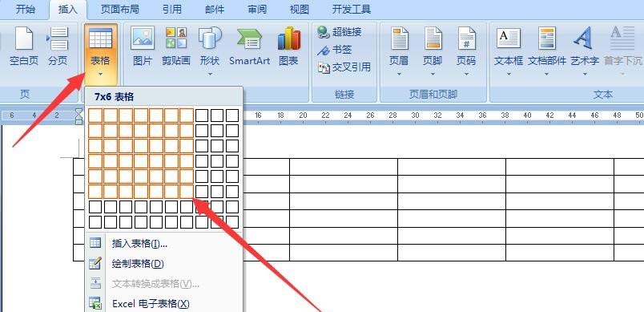644x312 pixels.
Task: Click the 7x6 cell in the table grid
Action: pos(187,192)
